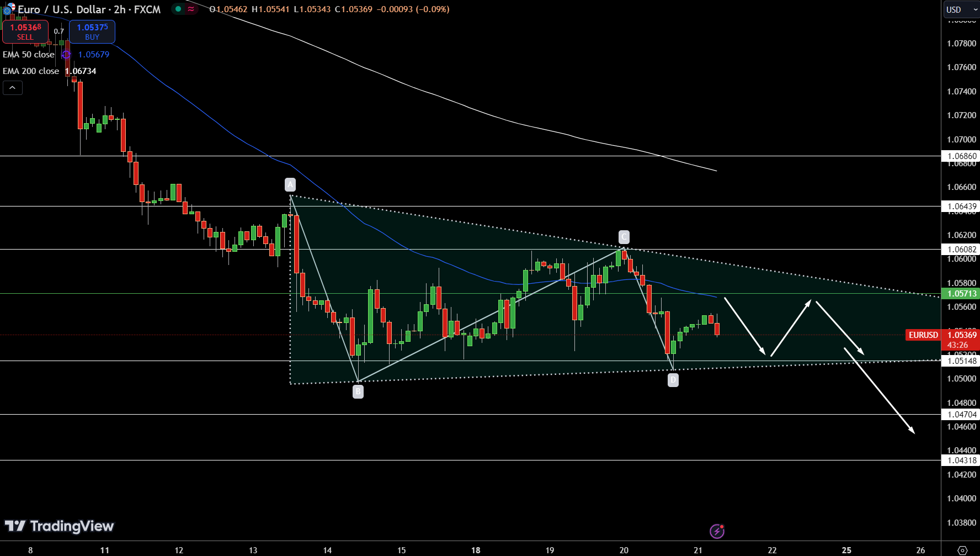980x556 pixels.
Task: Click the 1.03800 price scale label
Action: click(961, 522)
